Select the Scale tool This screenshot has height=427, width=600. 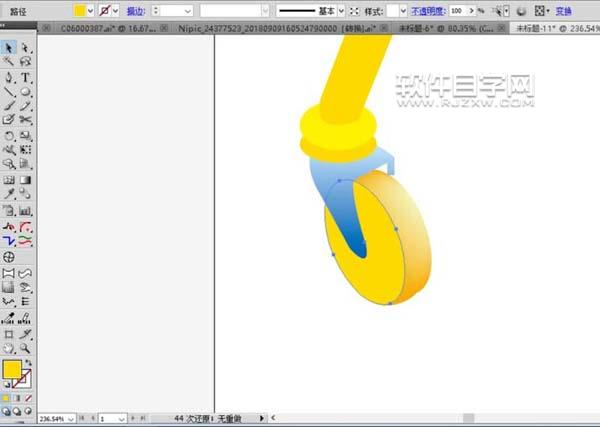coord(25,136)
